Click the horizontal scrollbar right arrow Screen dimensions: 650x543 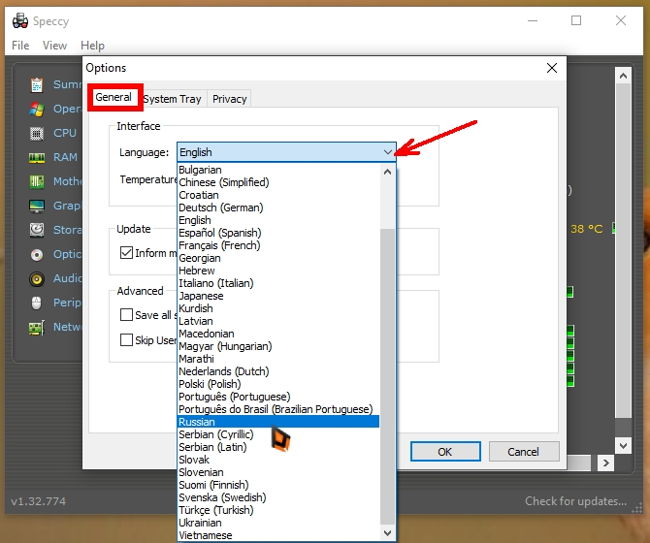point(606,463)
